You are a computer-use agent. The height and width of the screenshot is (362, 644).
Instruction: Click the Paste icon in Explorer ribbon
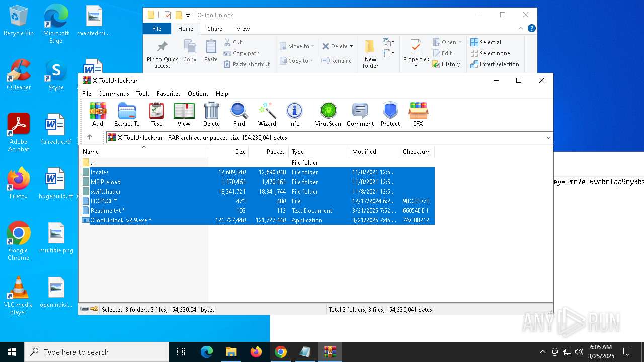[211, 51]
